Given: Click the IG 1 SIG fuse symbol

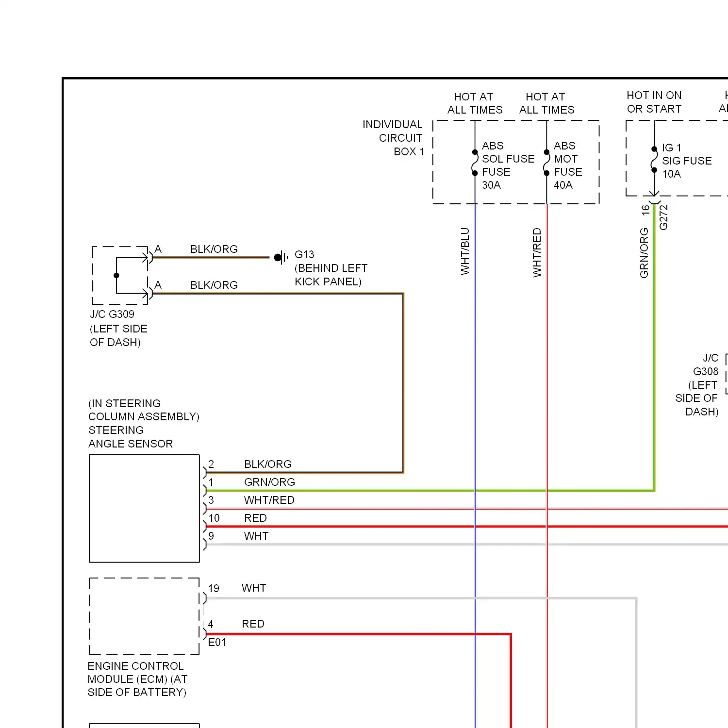Looking at the screenshot, I should 654,160.
